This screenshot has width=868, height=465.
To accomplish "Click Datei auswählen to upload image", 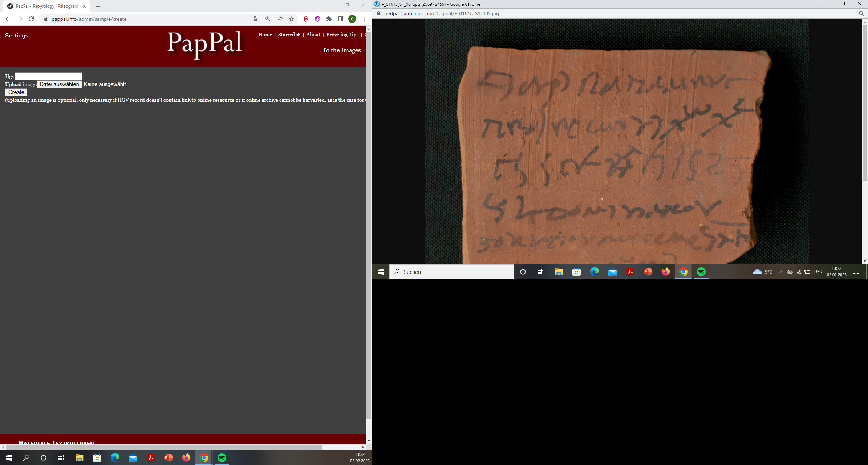I will [59, 84].
